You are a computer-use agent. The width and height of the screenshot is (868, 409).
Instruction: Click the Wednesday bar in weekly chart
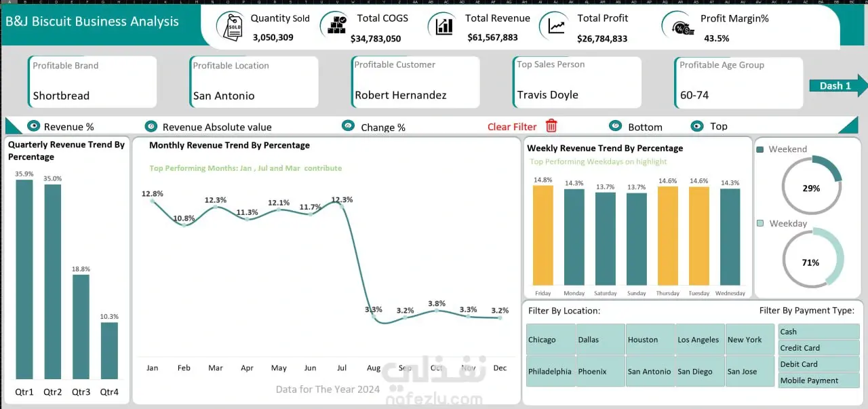730,237
